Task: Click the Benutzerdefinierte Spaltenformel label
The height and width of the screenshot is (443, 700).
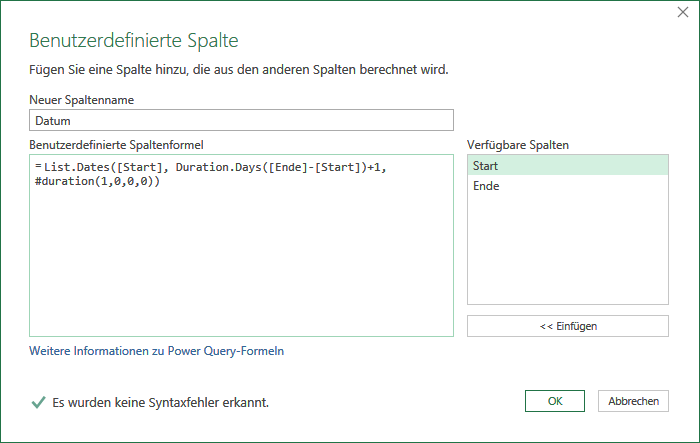Action: click(x=116, y=145)
